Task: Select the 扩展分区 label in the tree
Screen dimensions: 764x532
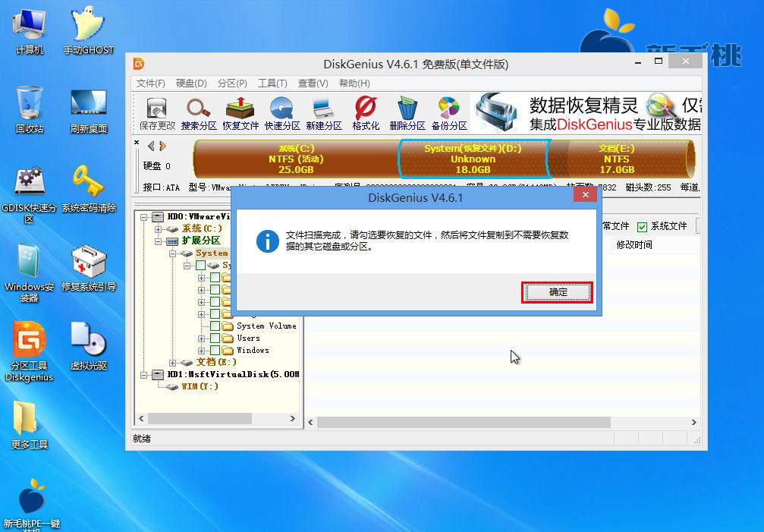Action: (201, 241)
